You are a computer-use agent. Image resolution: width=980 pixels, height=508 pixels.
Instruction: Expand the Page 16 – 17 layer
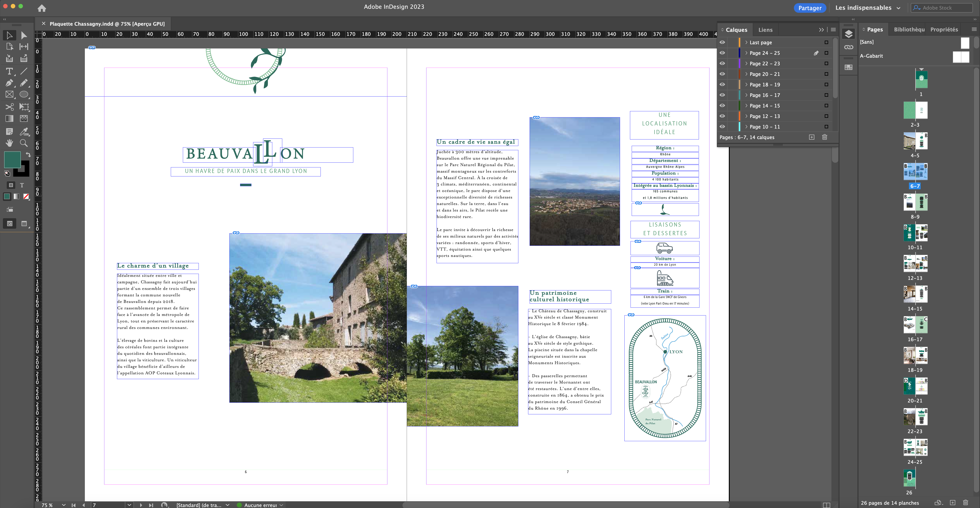pyautogui.click(x=746, y=95)
